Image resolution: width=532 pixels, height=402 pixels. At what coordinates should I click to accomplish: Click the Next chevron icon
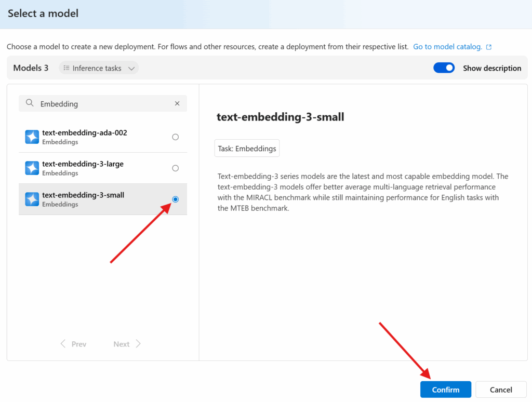pos(138,344)
